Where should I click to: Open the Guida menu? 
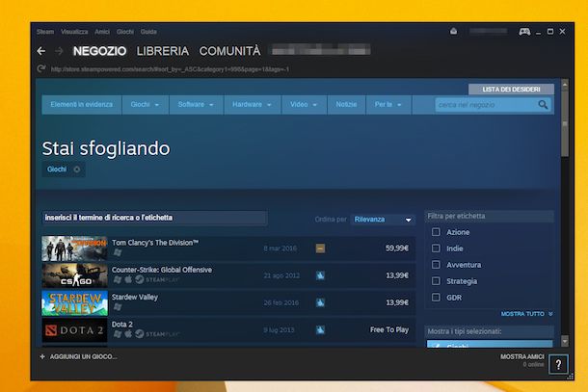click(148, 32)
